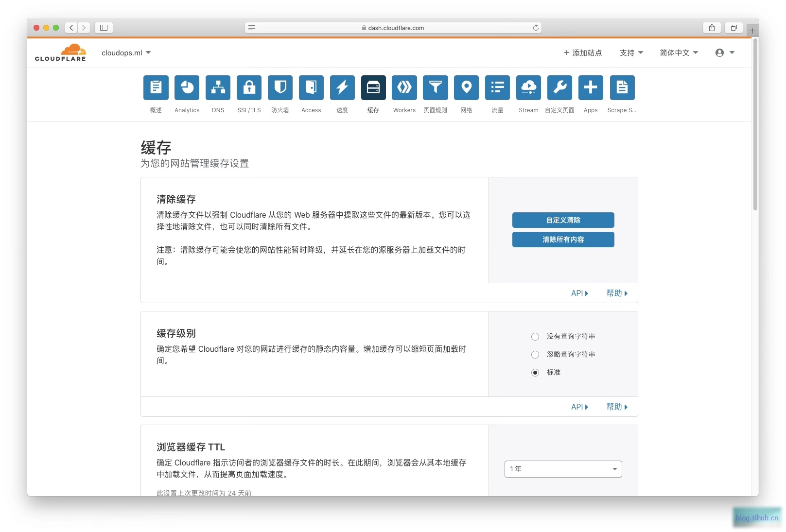Expand API under 清除缓存 section
The width and height of the screenshot is (786, 532).
[580, 293]
